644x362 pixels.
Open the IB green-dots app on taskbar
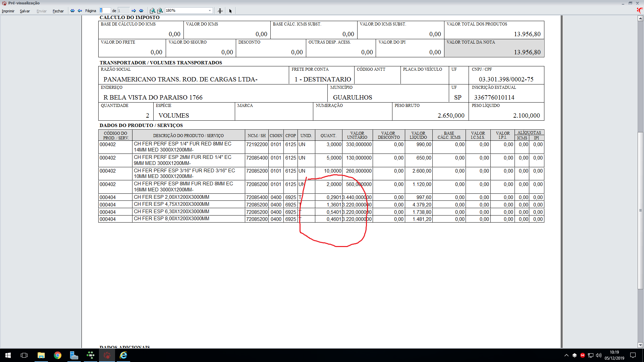point(91,355)
